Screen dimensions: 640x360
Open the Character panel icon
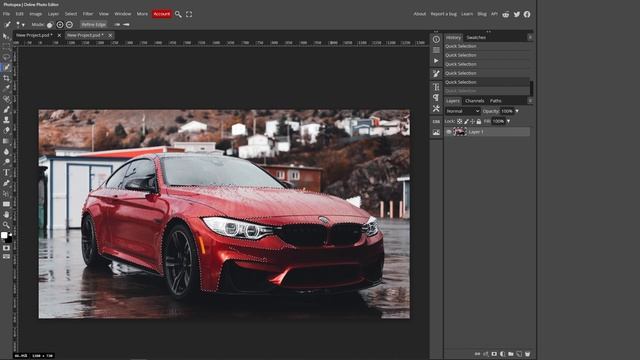point(436,87)
